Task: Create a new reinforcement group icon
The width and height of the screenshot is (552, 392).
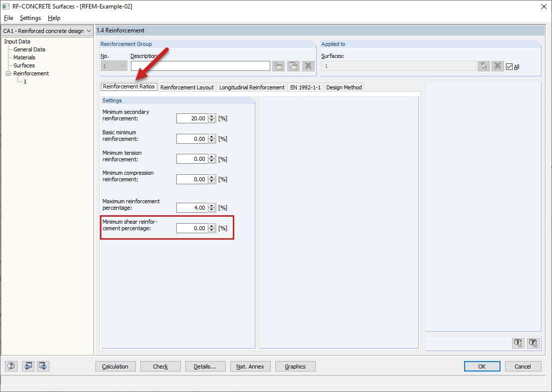Action: pyautogui.click(x=278, y=66)
